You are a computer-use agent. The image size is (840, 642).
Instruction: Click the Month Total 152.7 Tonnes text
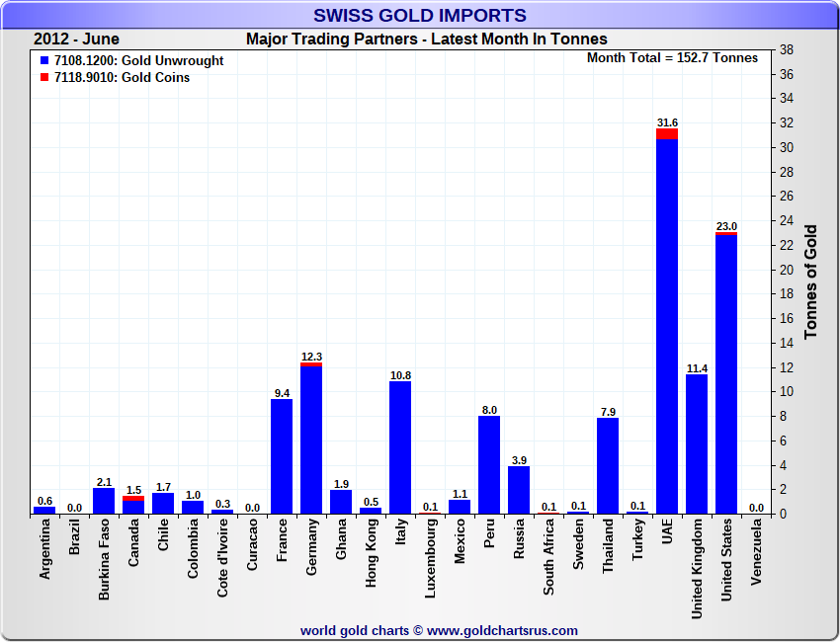pyautogui.click(x=672, y=58)
